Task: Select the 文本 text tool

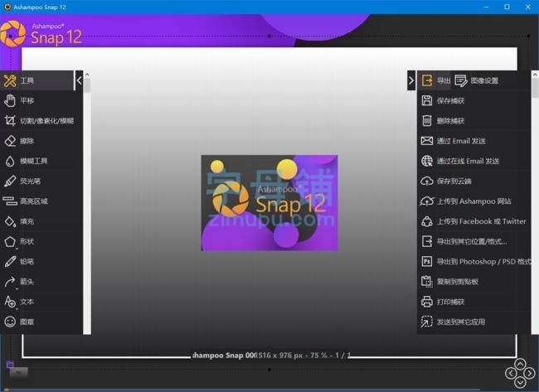Action: click(x=37, y=302)
